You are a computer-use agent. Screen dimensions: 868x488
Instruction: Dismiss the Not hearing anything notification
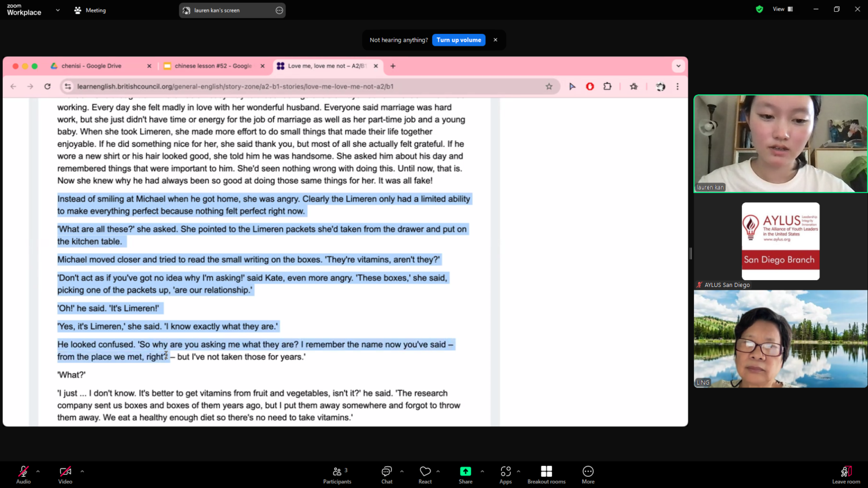click(x=496, y=40)
